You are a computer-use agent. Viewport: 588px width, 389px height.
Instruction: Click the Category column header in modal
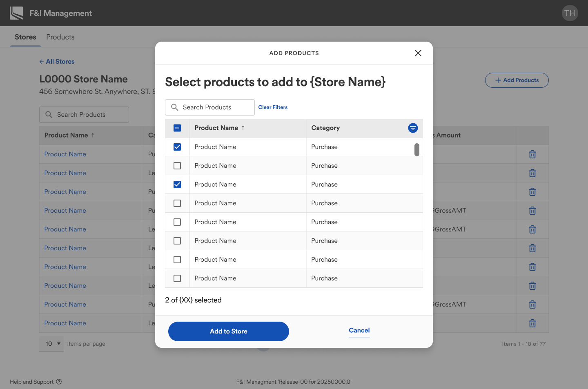(x=325, y=128)
